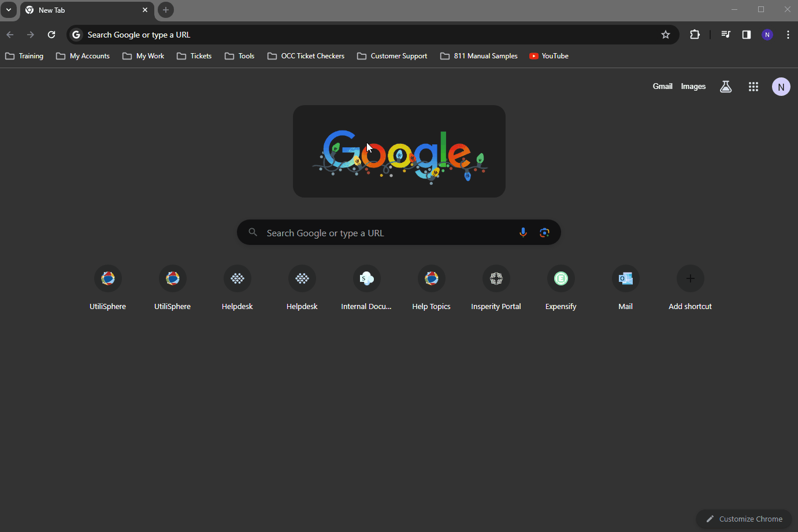Go forward using the forward arrow
The image size is (798, 532).
click(31, 35)
